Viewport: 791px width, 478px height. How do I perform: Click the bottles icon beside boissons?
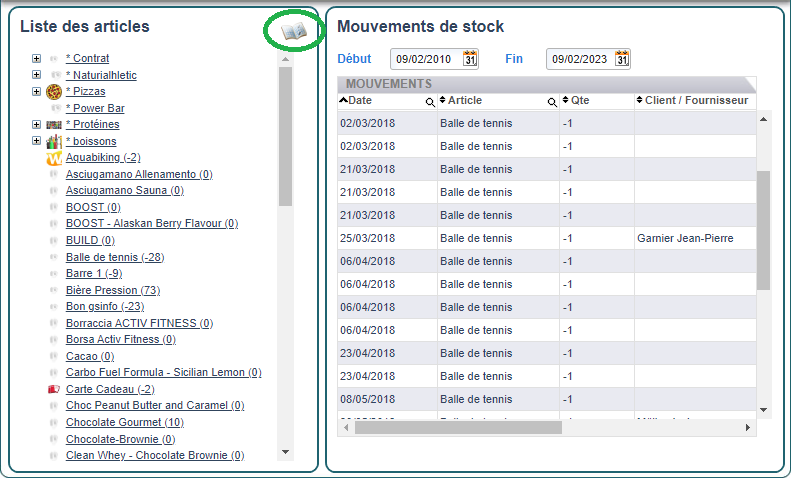click(x=54, y=141)
